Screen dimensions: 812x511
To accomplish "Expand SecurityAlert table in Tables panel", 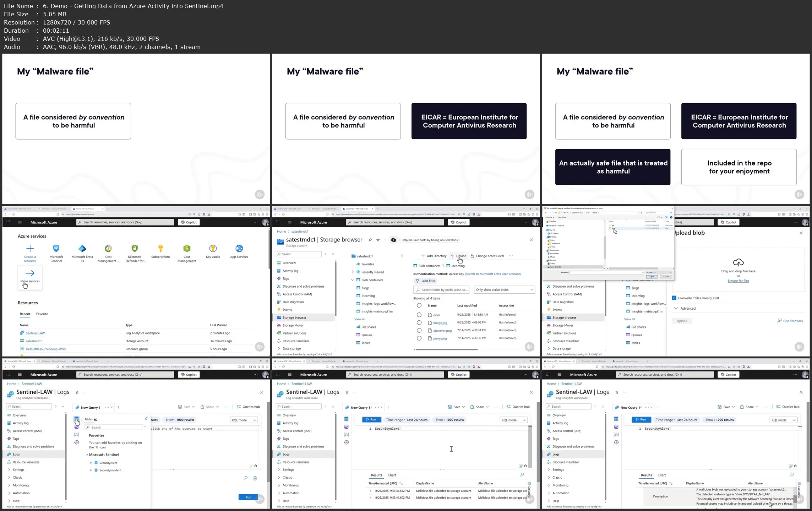I will pyautogui.click(x=91, y=463).
